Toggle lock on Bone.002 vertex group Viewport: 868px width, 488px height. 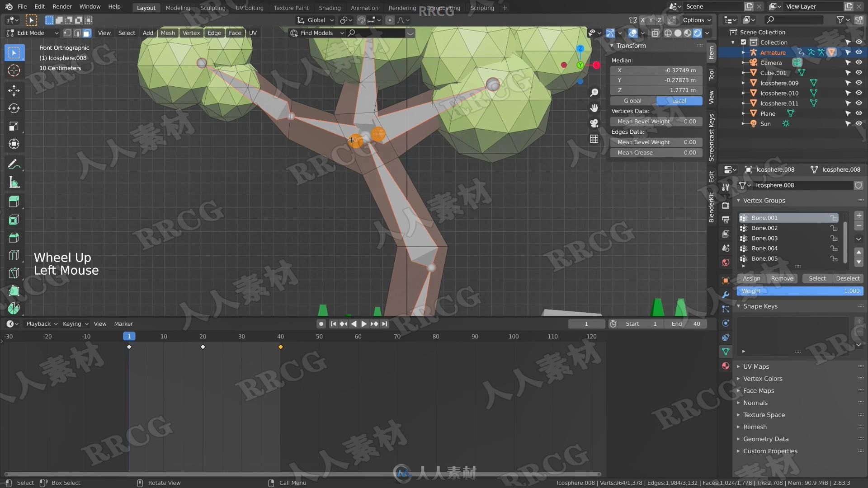(834, 228)
